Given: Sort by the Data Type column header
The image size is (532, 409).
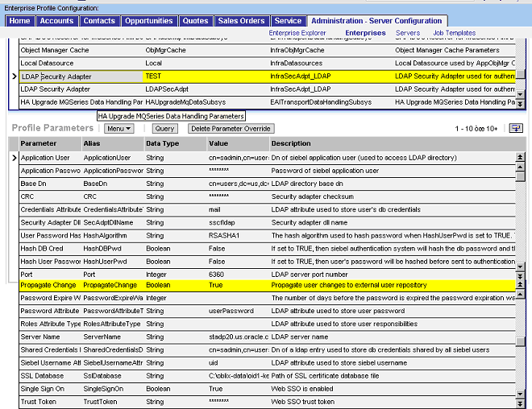Looking at the screenshot, I should pos(162,143).
